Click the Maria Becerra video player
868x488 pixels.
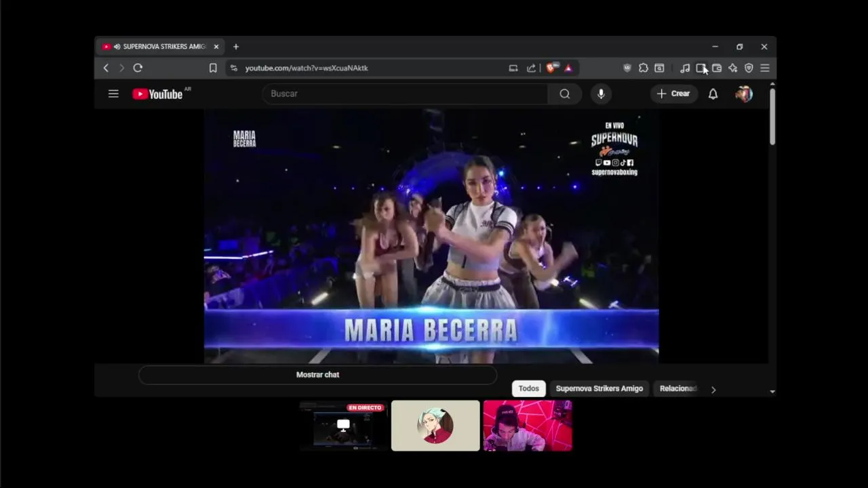[431, 237]
